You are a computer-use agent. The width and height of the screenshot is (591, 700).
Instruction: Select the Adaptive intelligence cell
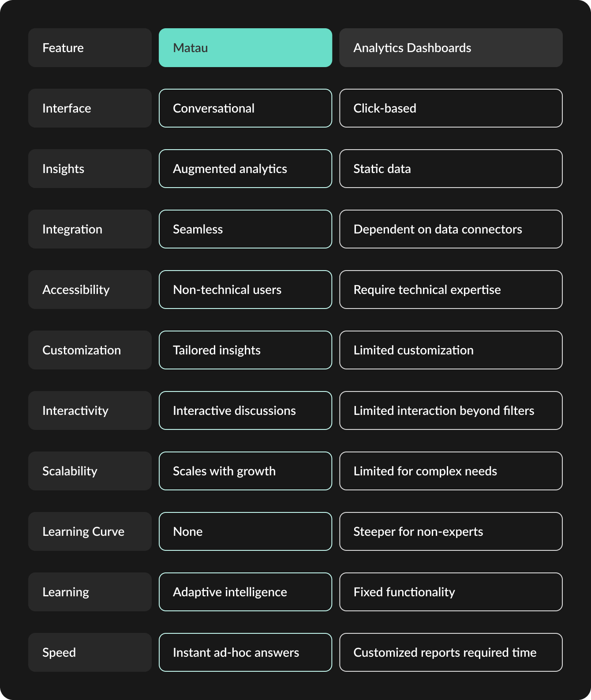point(245,592)
